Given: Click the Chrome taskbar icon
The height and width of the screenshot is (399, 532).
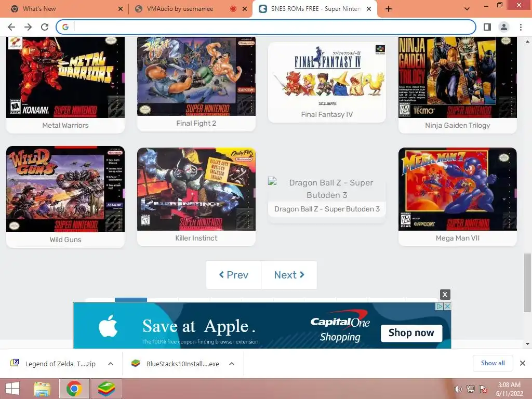Looking at the screenshot, I should pyautogui.click(x=74, y=389).
